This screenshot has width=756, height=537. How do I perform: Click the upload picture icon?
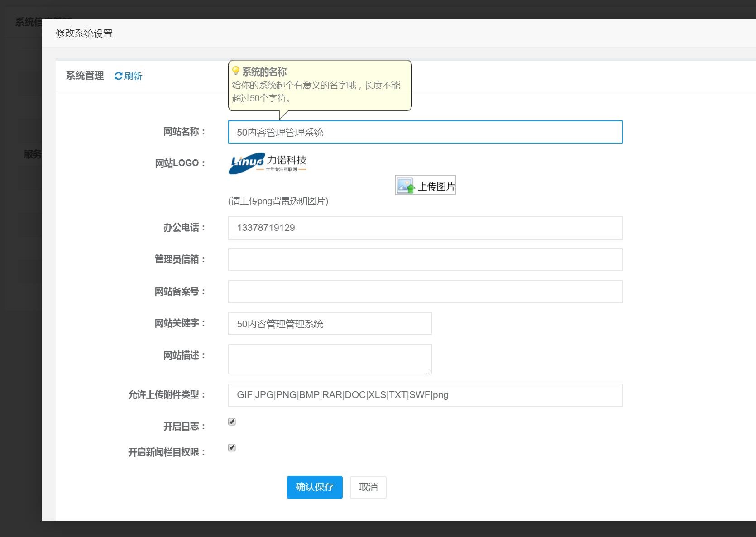click(406, 186)
